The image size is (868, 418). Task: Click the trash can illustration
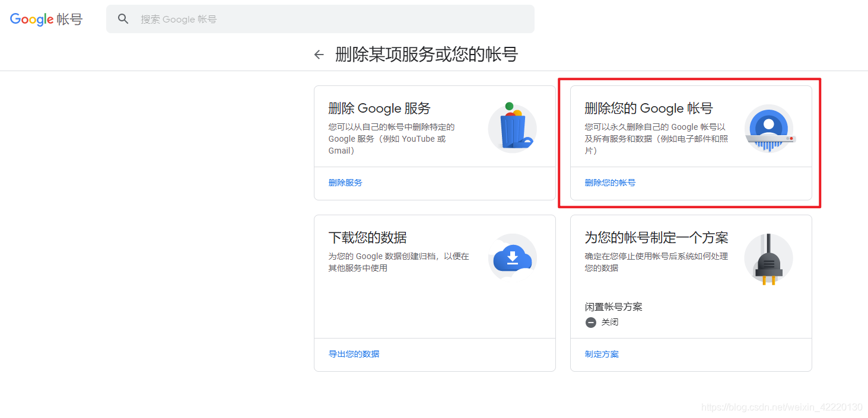click(512, 127)
